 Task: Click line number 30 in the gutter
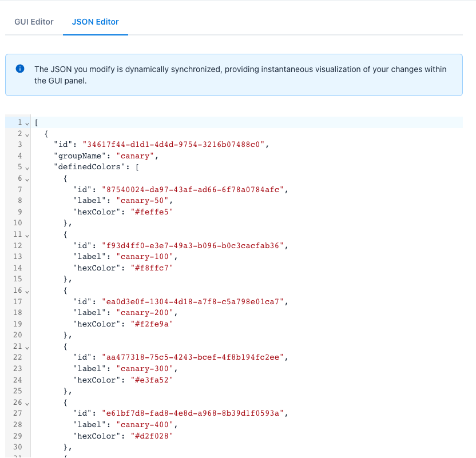[18, 447]
